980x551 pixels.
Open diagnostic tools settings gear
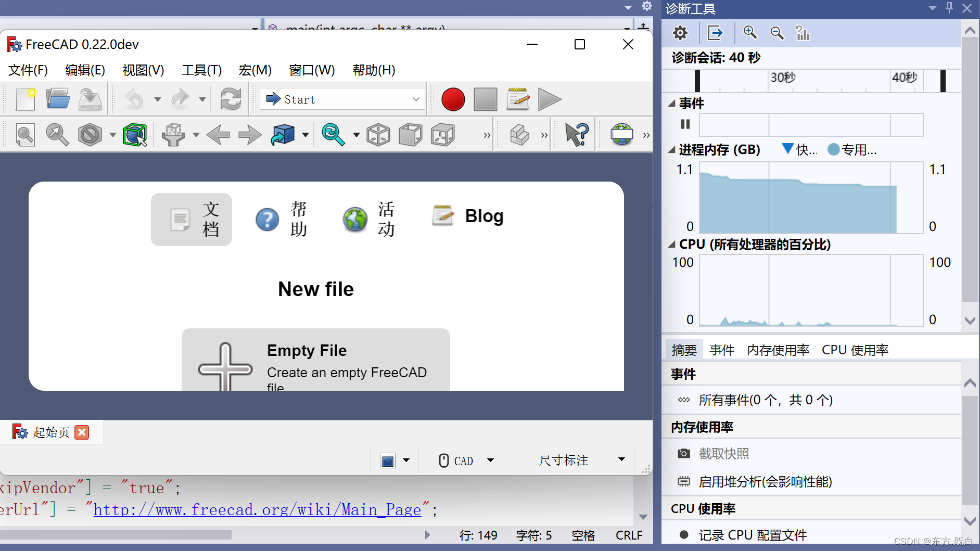coord(680,33)
